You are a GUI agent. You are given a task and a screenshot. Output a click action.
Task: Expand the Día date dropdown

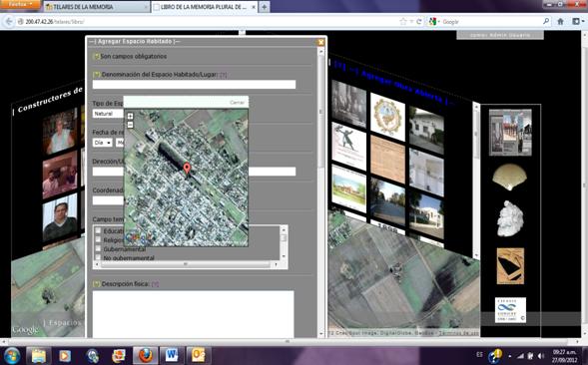coord(103,143)
